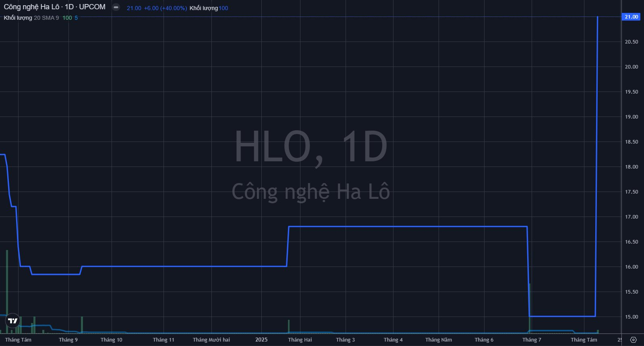Click the 18.00 price scale label

coord(631,167)
